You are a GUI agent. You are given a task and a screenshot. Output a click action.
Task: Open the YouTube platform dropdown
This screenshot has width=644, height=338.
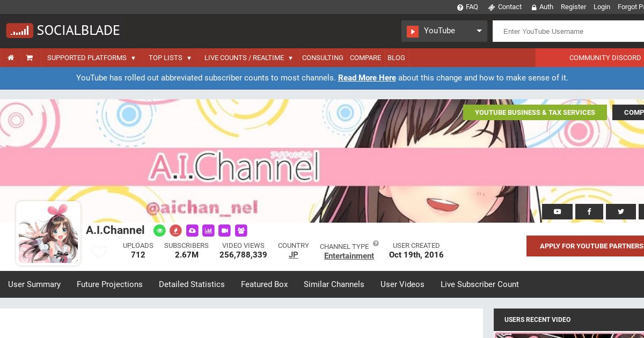(444, 31)
